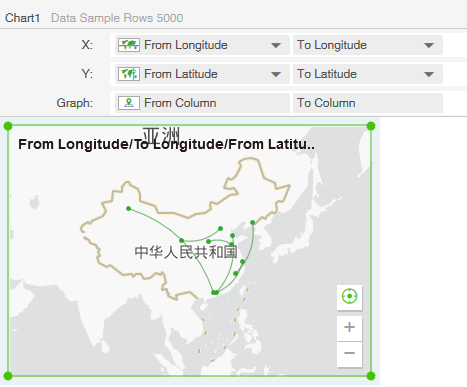Click the 亚洲 map label

tap(161, 135)
